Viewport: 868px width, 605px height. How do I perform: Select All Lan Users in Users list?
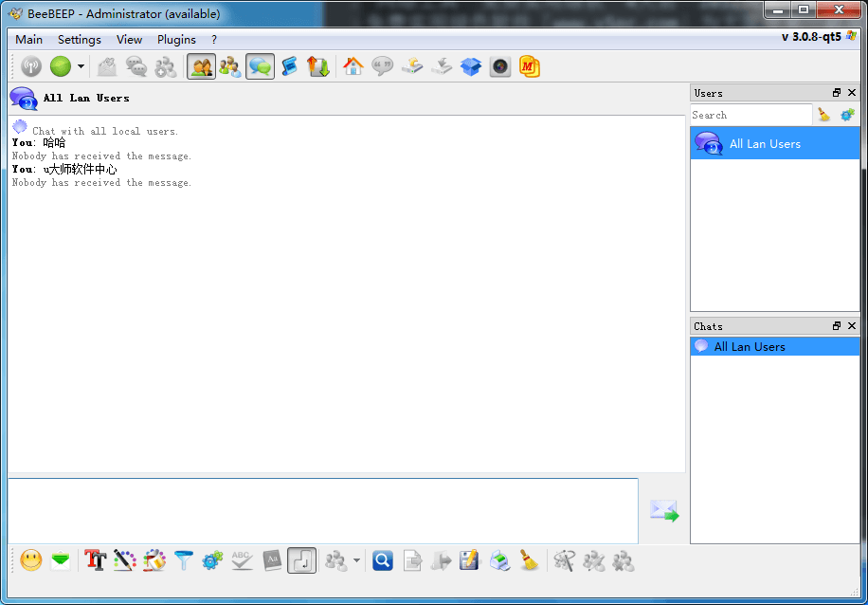click(x=775, y=143)
